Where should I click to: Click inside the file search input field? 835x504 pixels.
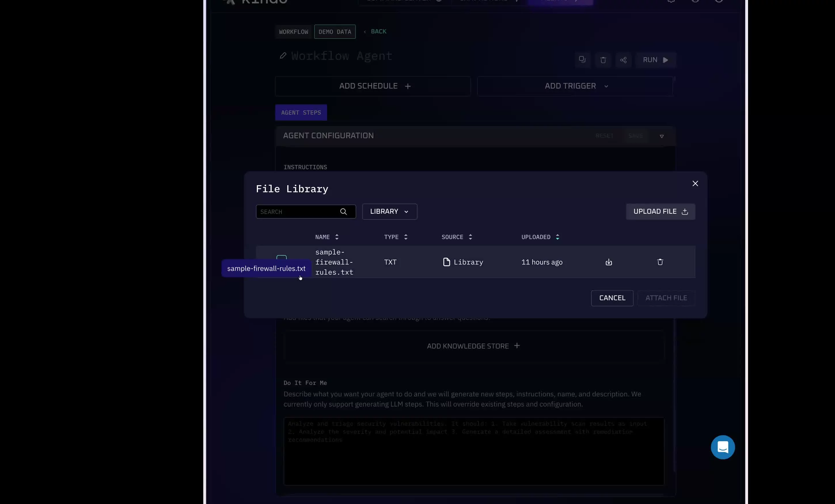[x=298, y=211]
